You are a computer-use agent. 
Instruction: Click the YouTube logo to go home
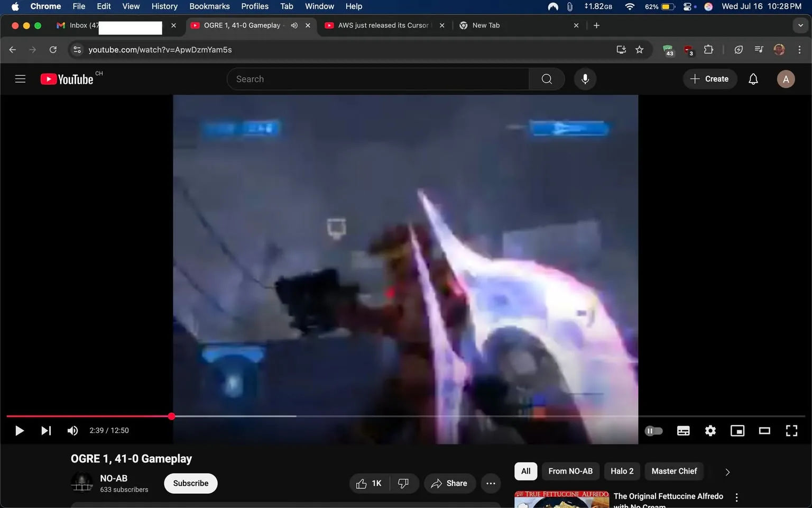click(x=66, y=78)
